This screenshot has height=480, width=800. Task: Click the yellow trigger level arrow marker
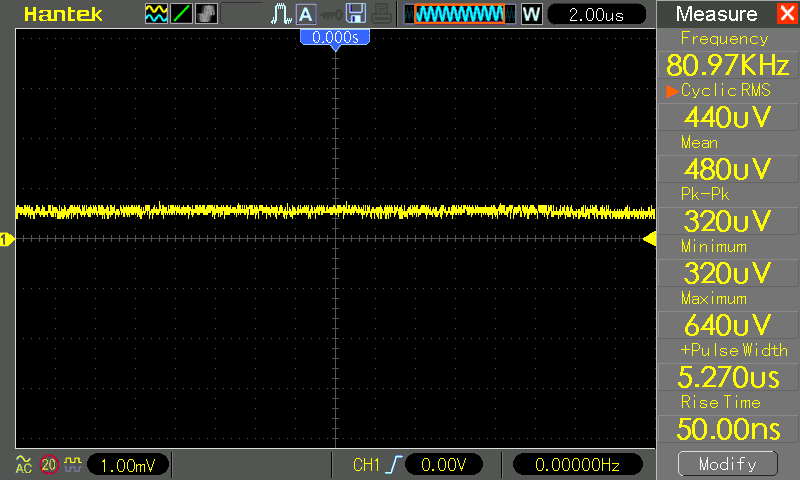click(x=649, y=239)
